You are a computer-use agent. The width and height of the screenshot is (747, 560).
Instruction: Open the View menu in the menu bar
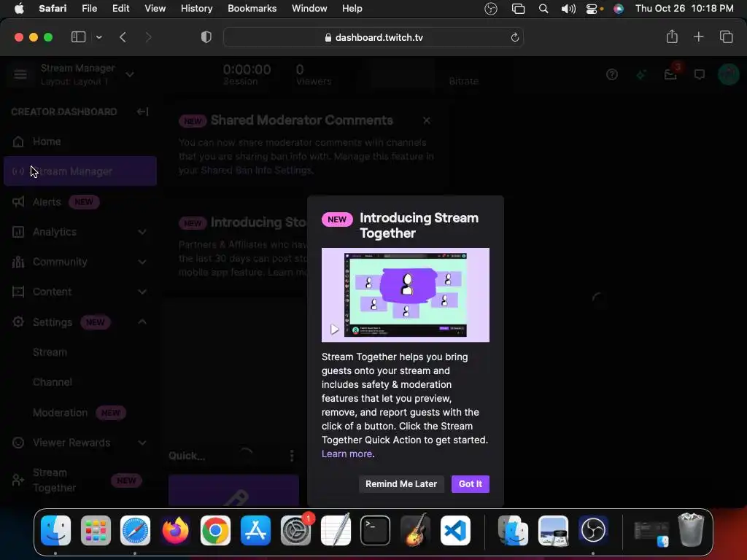coord(155,9)
